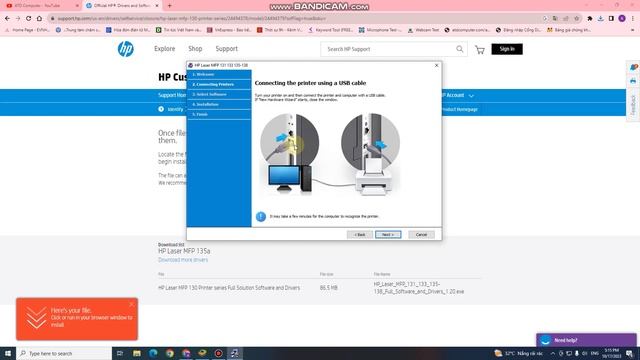Open the Support menu on HP site
640x360 pixels.
[227, 49]
